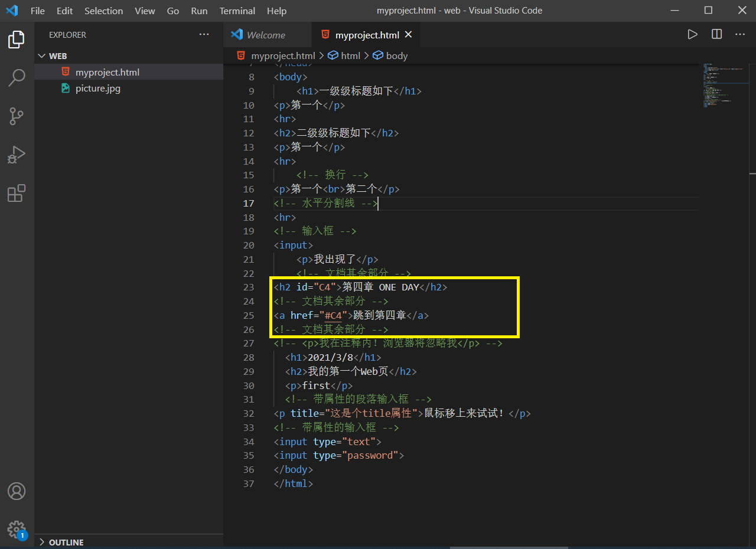The width and height of the screenshot is (756, 549).
Task: Click HTML file icon of myproject.html in Explorer
Action: pos(65,72)
